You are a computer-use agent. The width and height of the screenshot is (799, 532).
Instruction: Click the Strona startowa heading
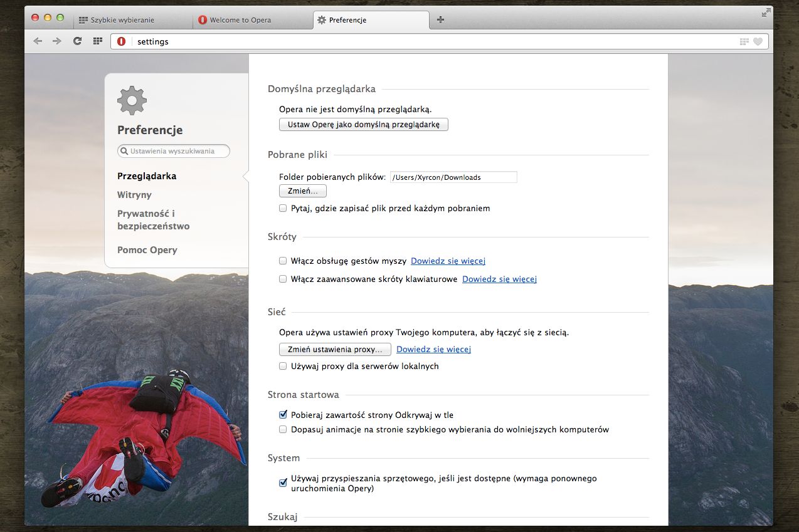[304, 395]
